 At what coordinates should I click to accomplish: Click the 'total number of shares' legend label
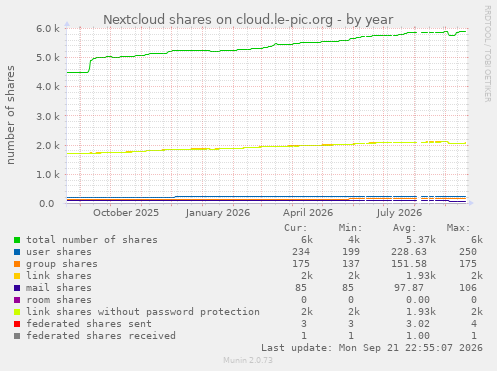(92, 240)
